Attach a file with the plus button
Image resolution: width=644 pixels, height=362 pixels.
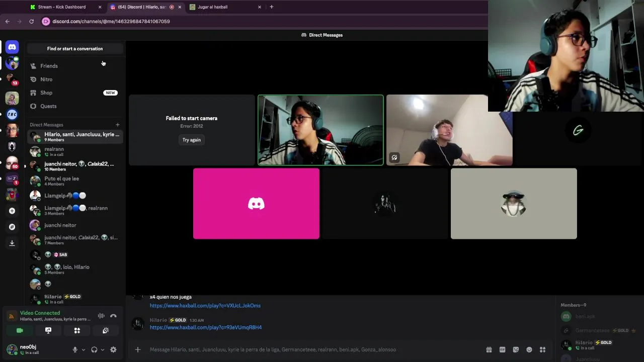[137, 349]
